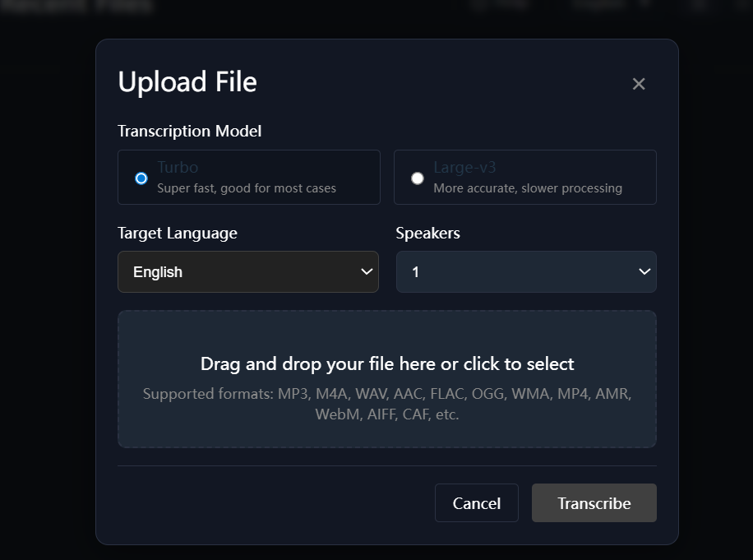Screen dimensions: 753x560
Task: Click the chevron arrow beside English
Action: tap(367, 272)
